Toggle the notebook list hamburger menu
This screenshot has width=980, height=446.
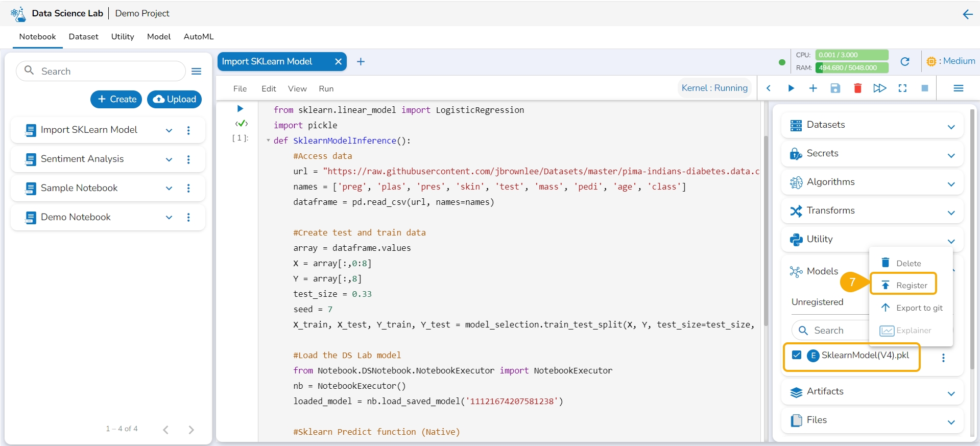click(196, 72)
